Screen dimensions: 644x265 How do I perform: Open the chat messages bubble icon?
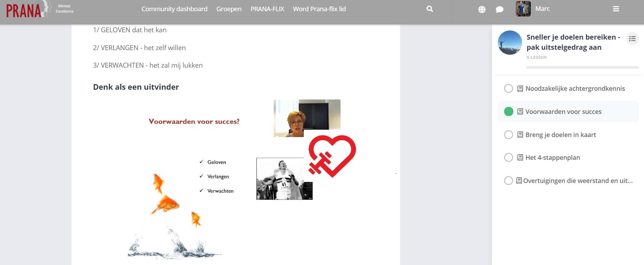(499, 9)
